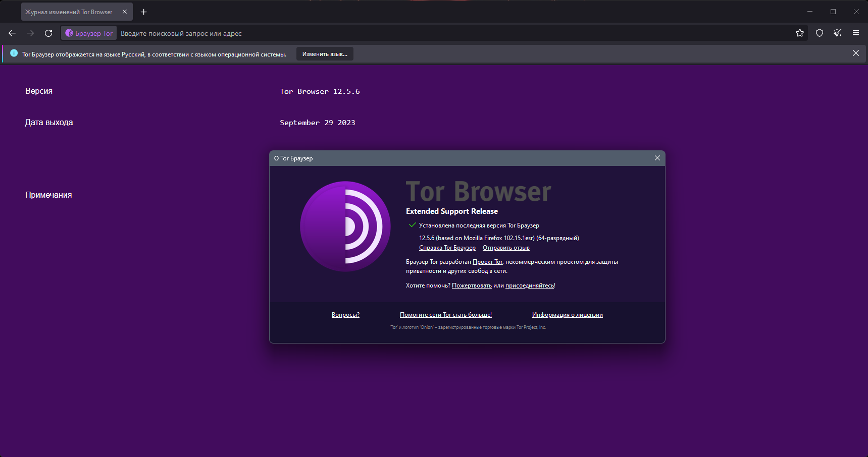Close the Журнал изменений Tor Browser tab

(125, 12)
